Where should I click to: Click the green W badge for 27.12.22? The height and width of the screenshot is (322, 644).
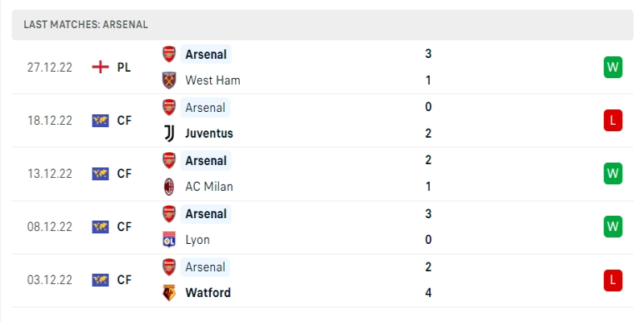click(613, 68)
